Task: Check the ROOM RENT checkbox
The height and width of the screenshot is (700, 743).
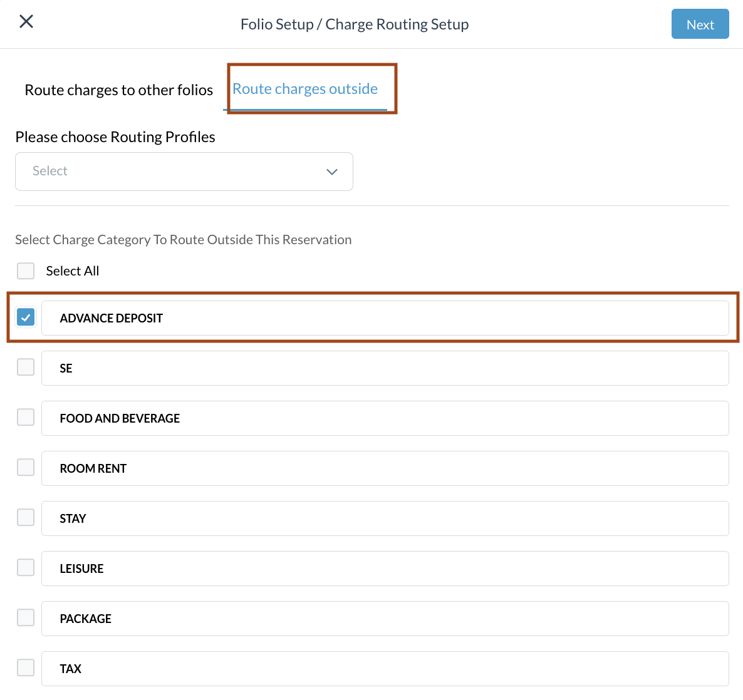Action: (x=26, y=467)
